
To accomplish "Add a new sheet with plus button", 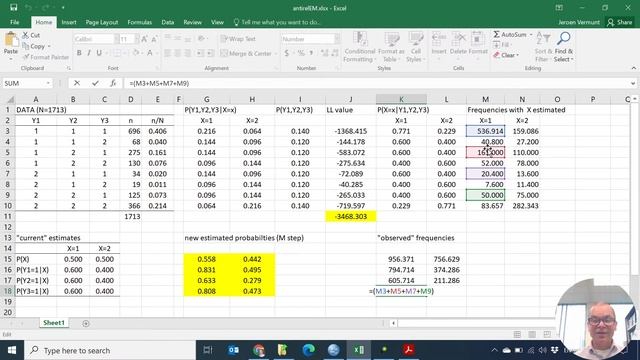I will click(x=86, y=323).
